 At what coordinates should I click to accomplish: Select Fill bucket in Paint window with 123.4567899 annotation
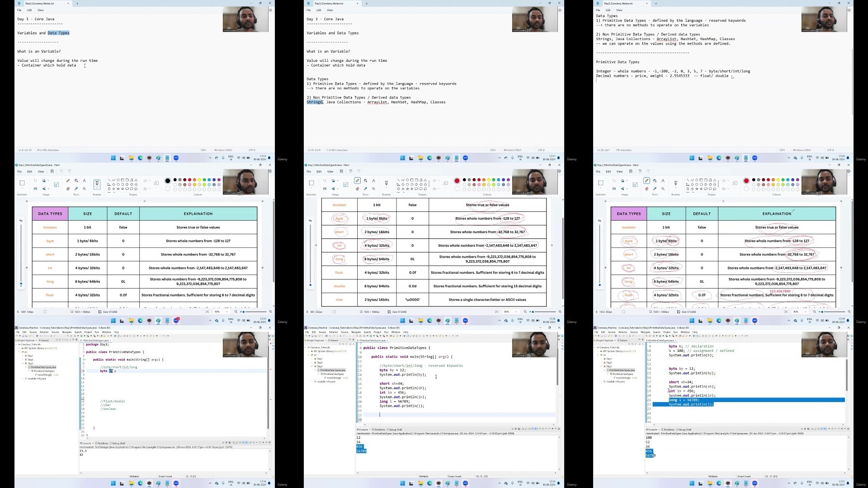click(655, 181)
